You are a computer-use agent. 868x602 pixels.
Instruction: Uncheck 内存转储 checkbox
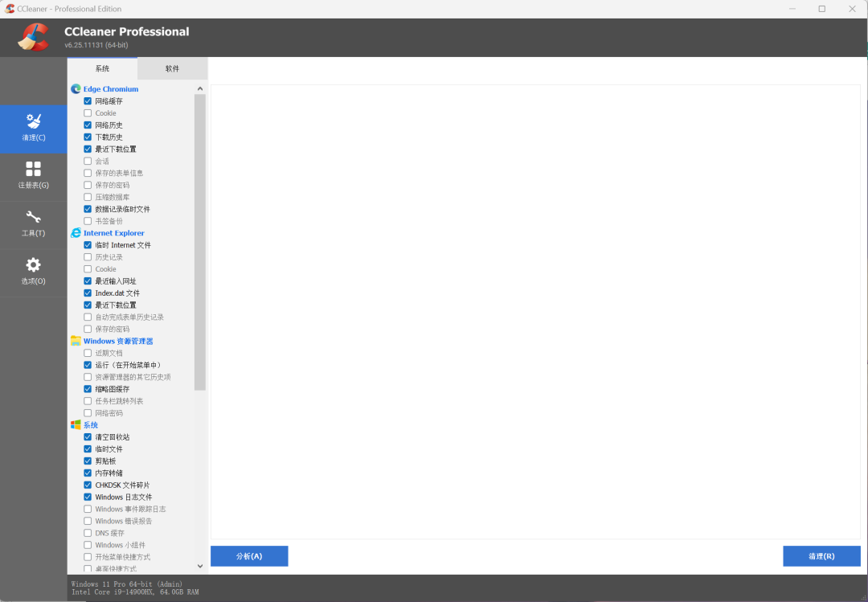(88, 473)
